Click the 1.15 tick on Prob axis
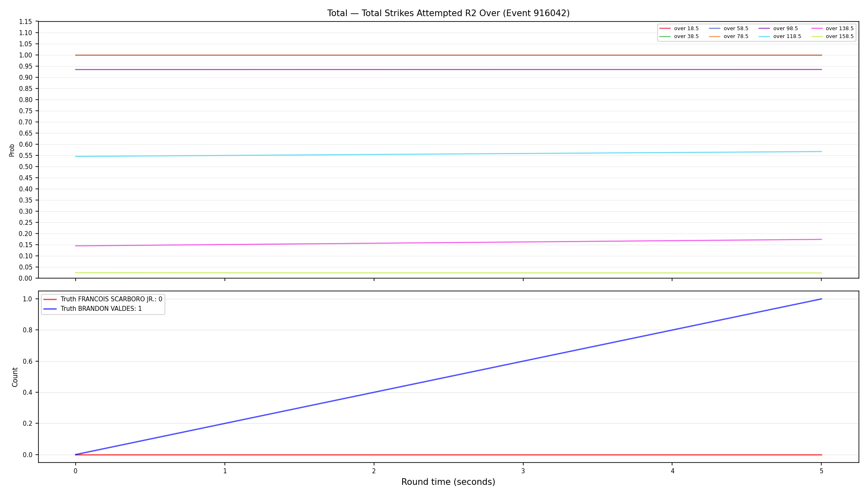This screenshot has width=868, height=496. tap(26, 22)
